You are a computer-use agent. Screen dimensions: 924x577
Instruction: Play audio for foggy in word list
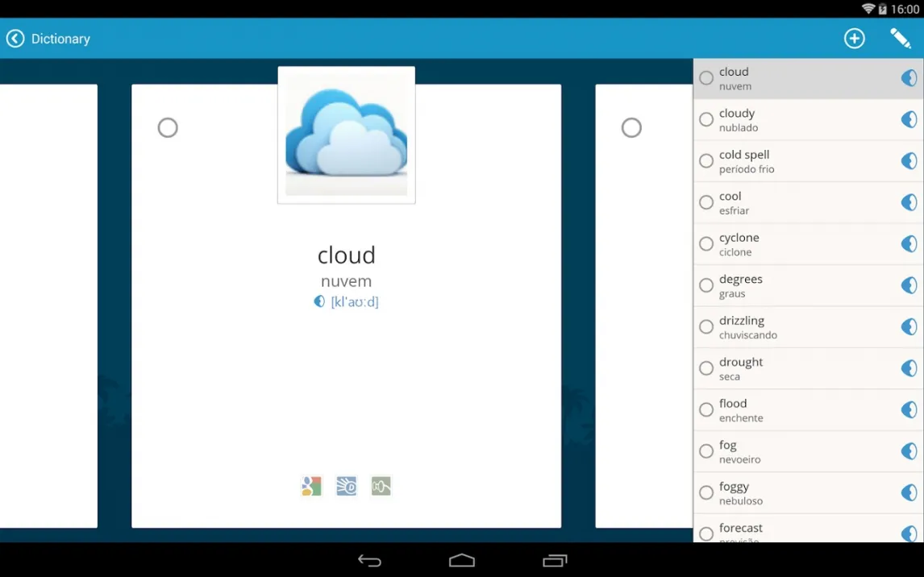coord(909,492)
